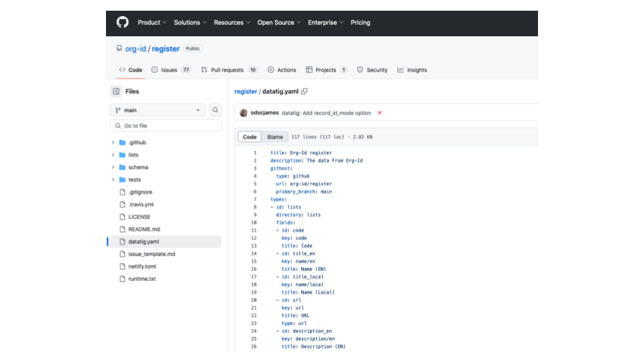This screenshot has height=362, width=644.
Task: Select line number 26
Action: coord(254,347)
